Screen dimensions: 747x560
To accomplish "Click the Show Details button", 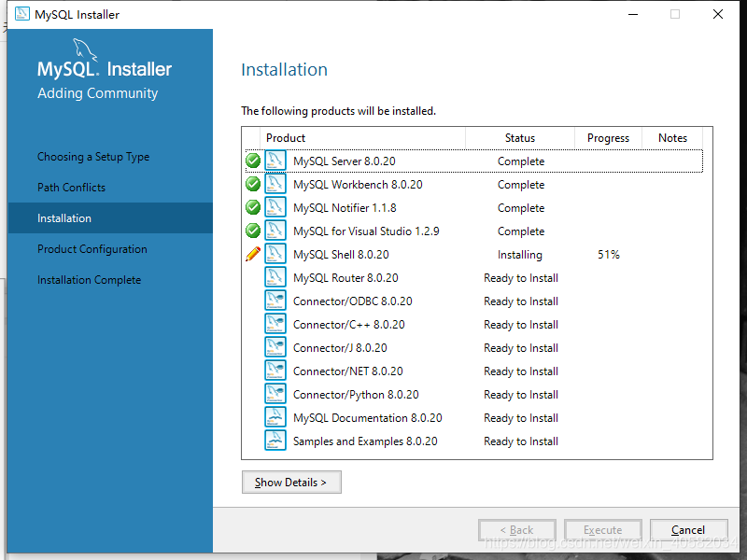I will [291, 482].
